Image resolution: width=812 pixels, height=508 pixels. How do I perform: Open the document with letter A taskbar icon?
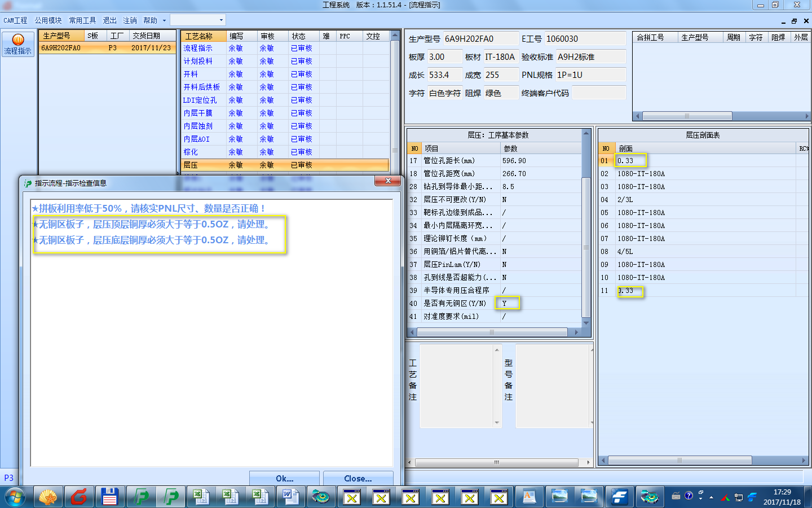[529, 497]
